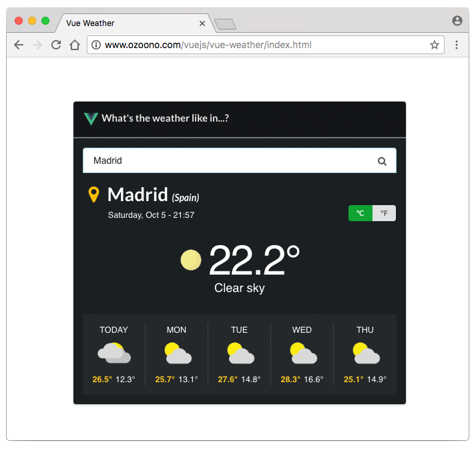Viewport: 476px width, 451px height.
Task: Click TODAY's low 12.3°
Action: coord(126,380)
